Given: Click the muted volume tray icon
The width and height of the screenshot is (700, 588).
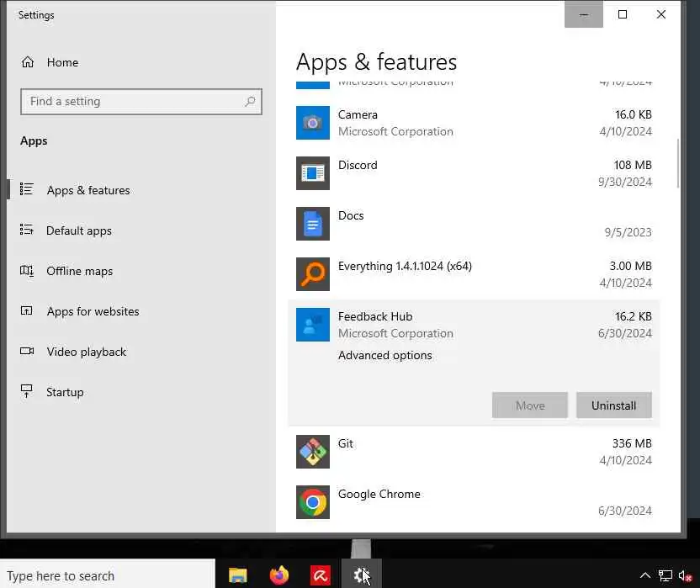Looking at the screenshot, I should tap(685, 575).
